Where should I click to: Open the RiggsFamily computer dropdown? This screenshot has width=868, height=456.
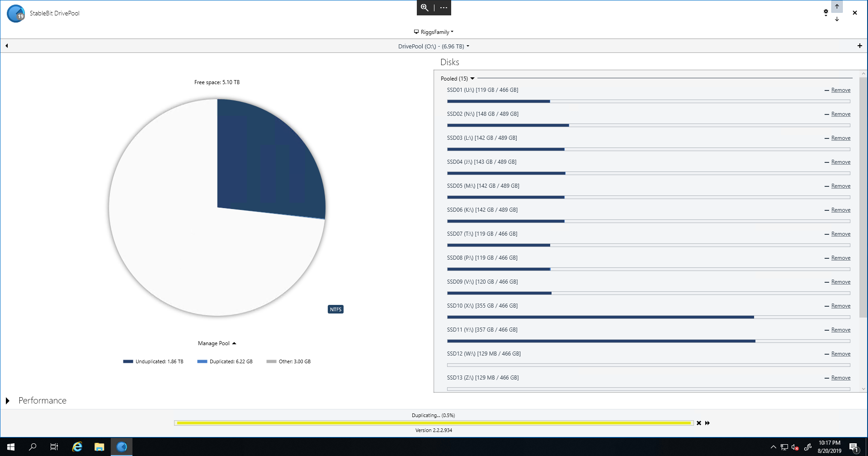(x=434, y=32)
